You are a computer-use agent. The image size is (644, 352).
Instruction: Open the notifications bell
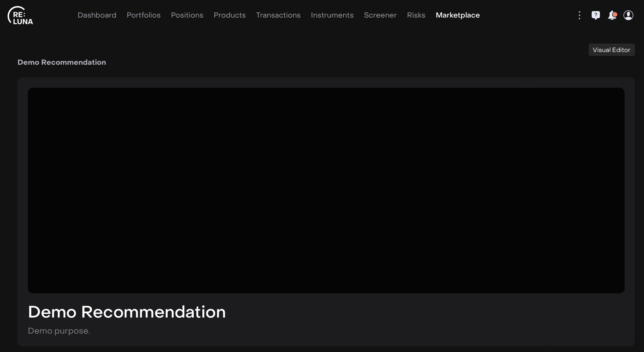point(612,15)
